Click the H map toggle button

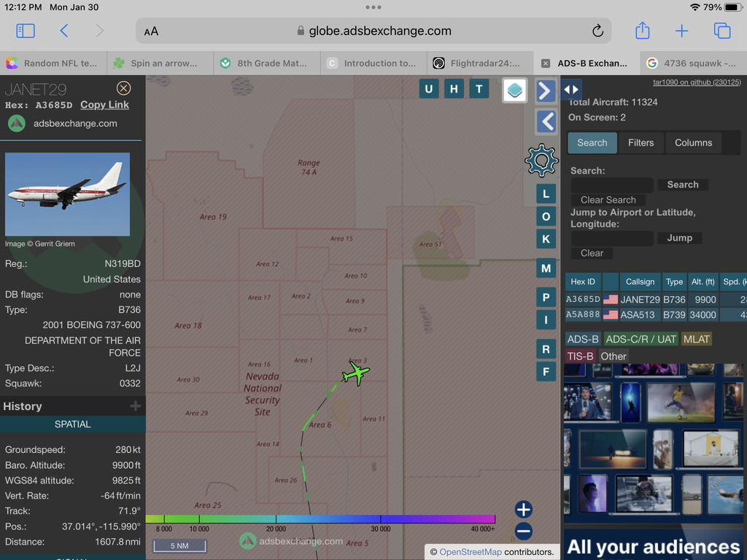click(x=454, y=89)
